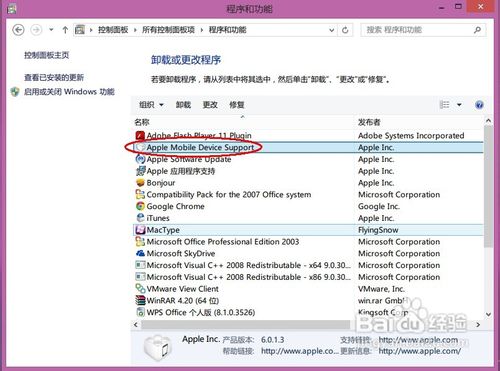
Task: Click 所有控制面板项 breadcrumb segment
Action: [168, 30]
